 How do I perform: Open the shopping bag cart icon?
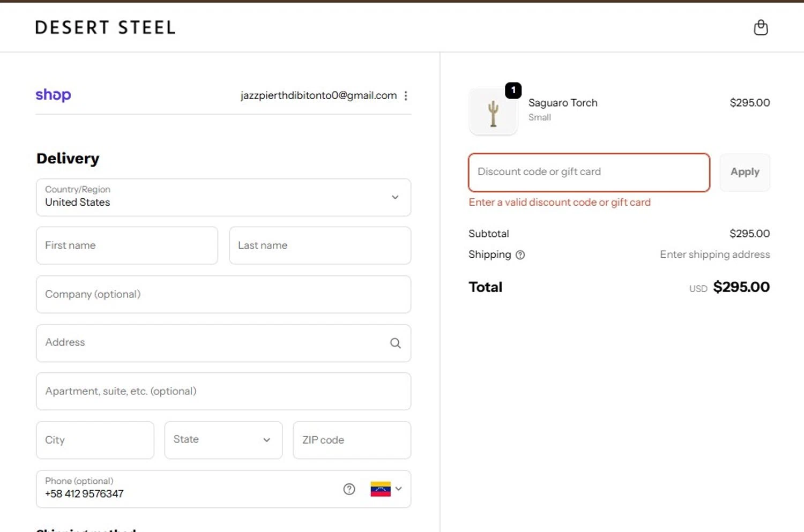[x=761, y=27]
